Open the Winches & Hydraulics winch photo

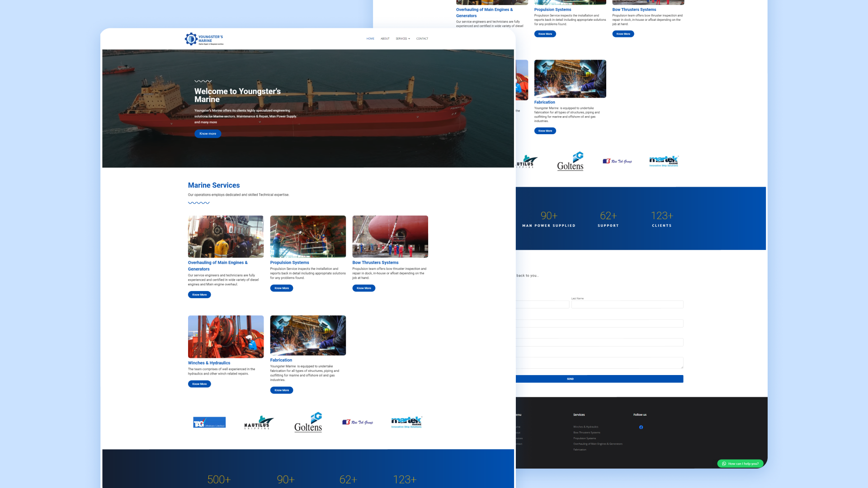[x=226, y=337]
